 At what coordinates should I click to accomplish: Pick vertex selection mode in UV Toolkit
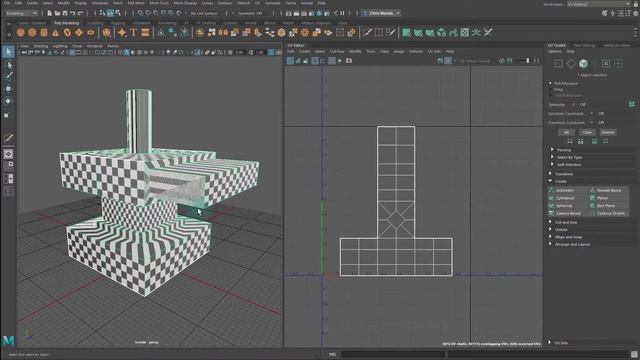559,64
